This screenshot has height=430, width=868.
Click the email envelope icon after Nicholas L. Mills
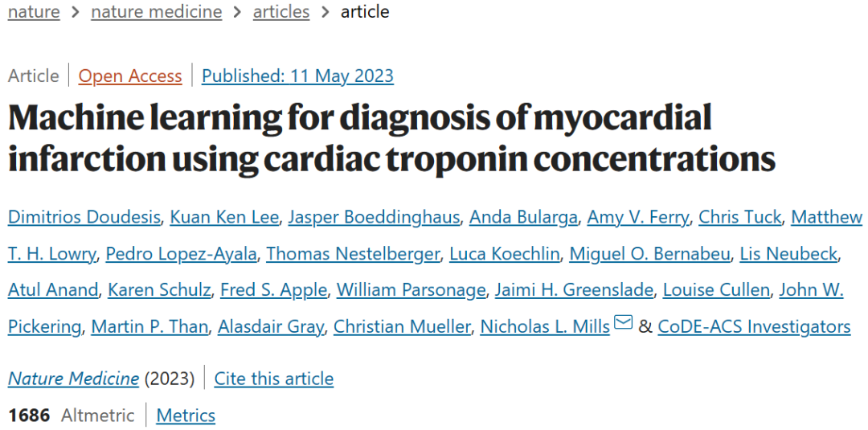[x=623, y=323]
